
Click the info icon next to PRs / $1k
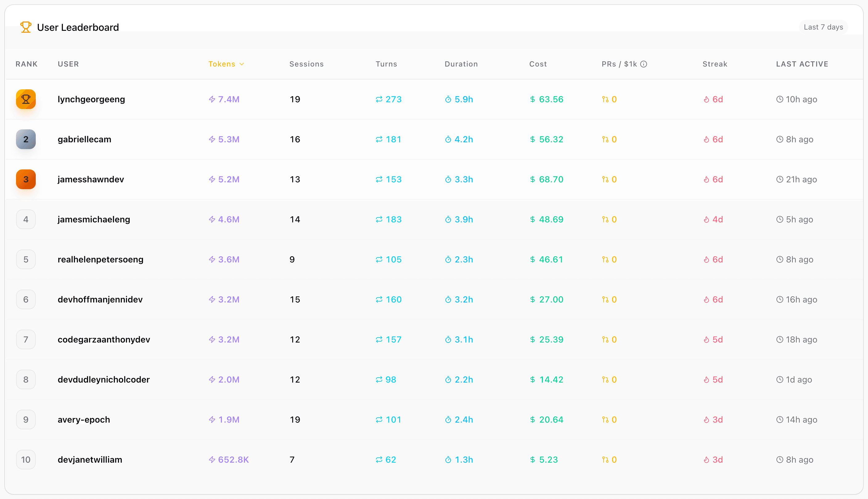(x=644, y=64)
